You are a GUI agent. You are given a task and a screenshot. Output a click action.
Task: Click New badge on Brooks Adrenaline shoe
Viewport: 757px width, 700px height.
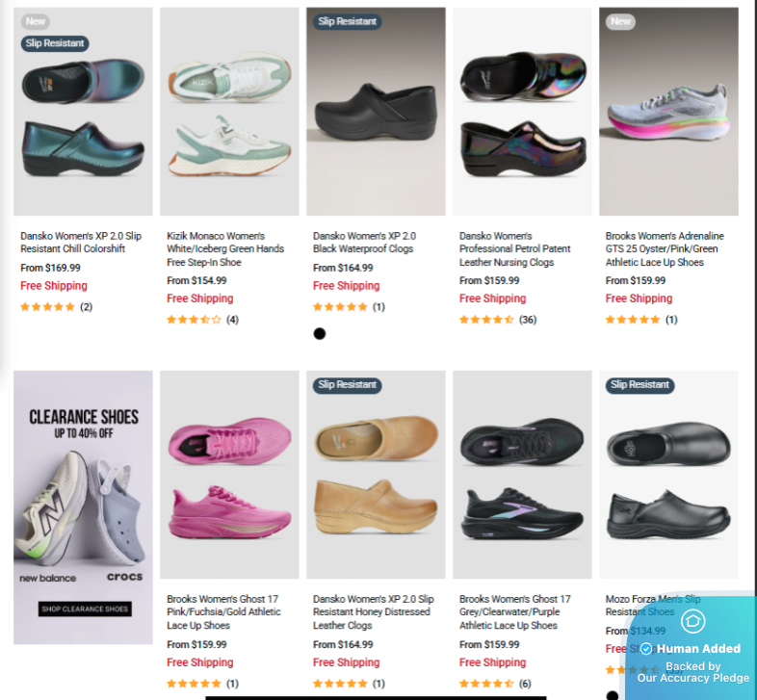tap(620, 21)
